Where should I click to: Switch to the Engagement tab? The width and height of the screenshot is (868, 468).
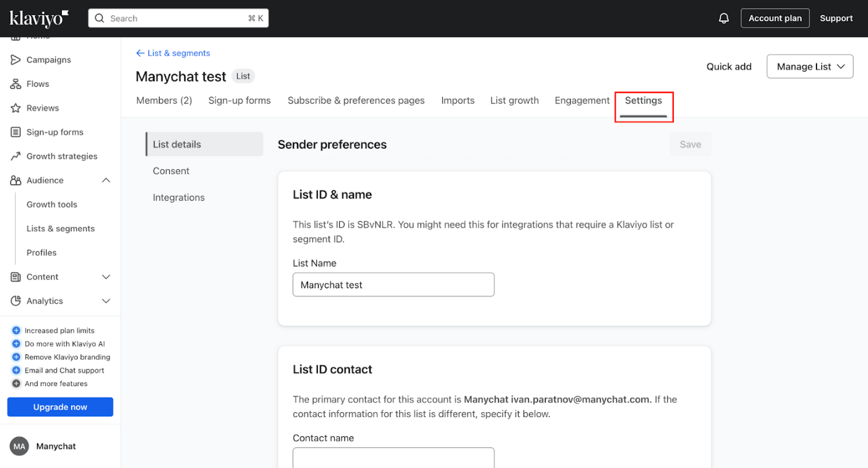pyautogui.click(x=581, y=100)
